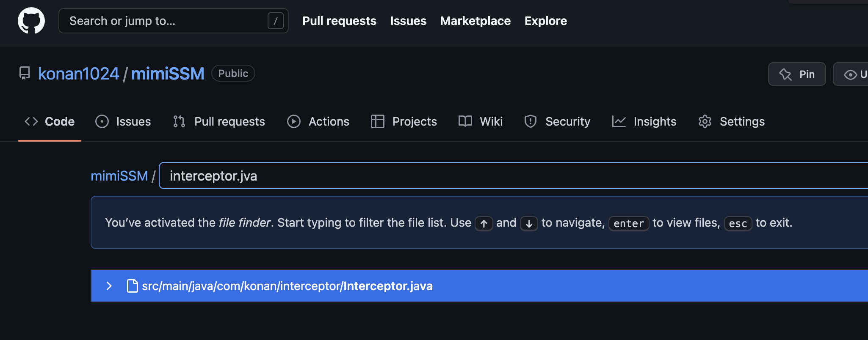Open the mimiSSM repository title link
This screenshot has height=340, width=868.
[x=168, y=74]
